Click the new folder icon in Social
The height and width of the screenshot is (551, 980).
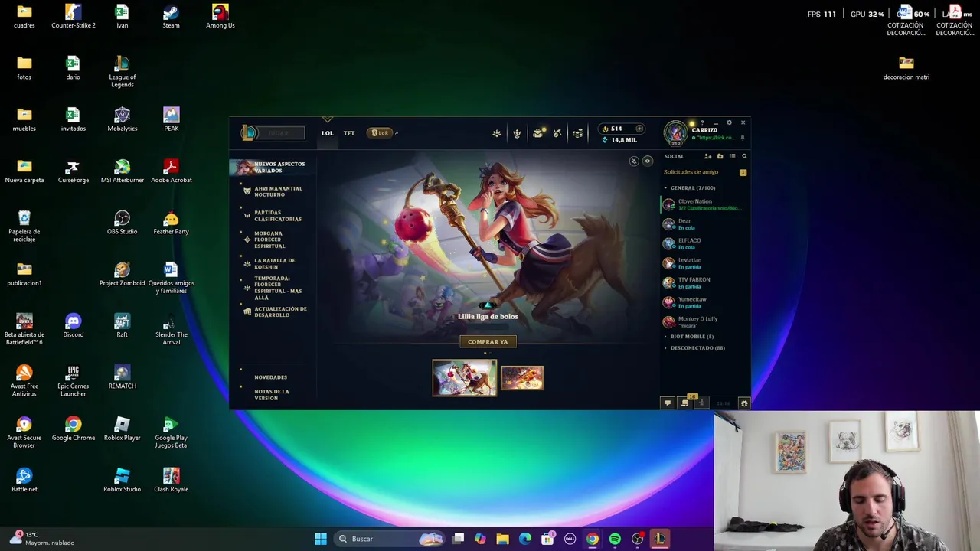click(720, 156)
